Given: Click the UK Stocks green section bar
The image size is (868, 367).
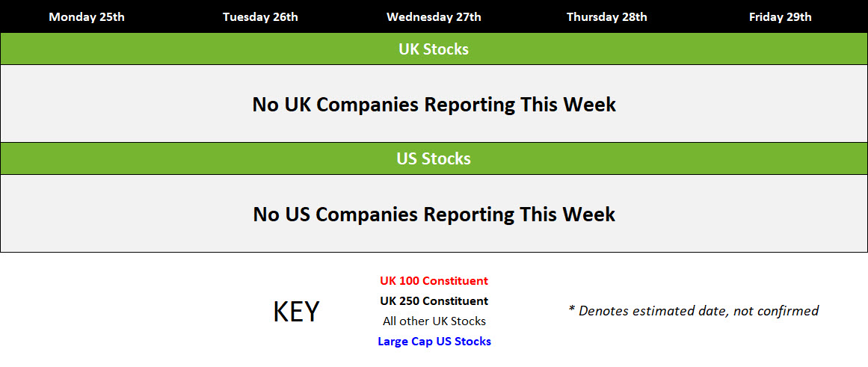Looking at the screenshot, I should [x=434, y=49].
